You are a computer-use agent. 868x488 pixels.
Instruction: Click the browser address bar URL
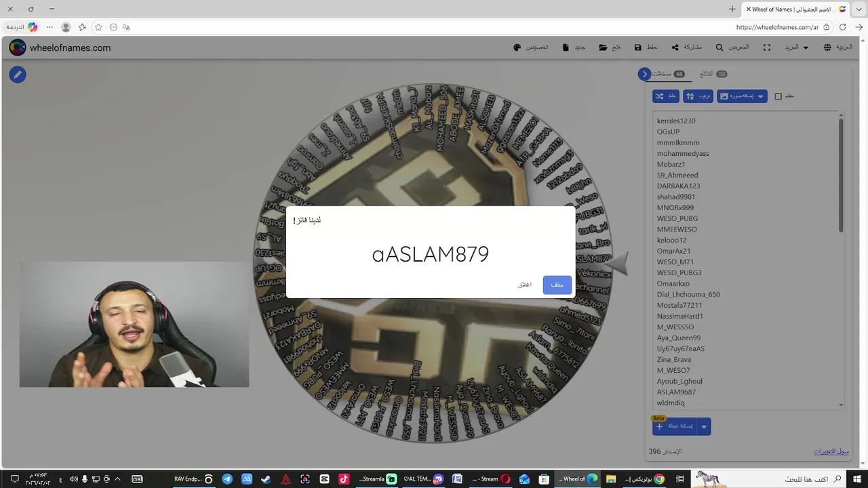pyautogui.click(x=777, y=27)
